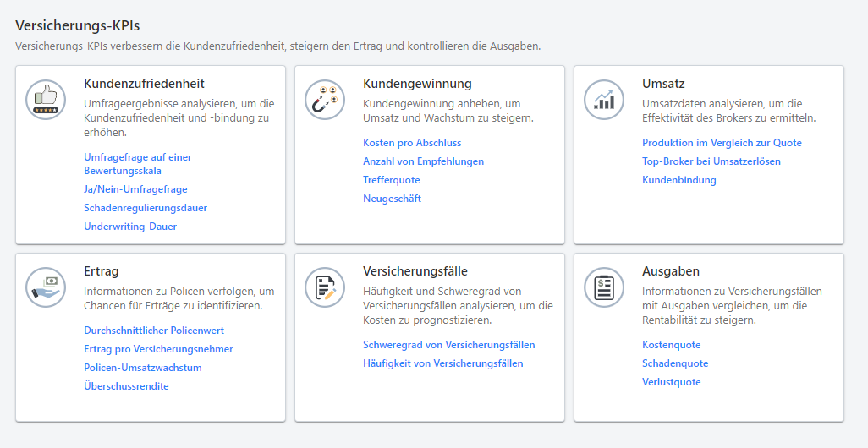Open the Schadenquote link

tap(675, 363)
